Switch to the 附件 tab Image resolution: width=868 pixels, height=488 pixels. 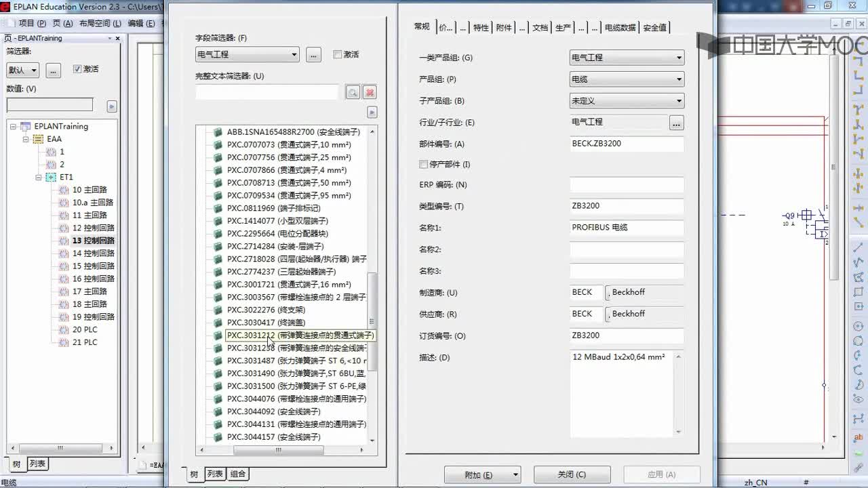coord(504,28)
